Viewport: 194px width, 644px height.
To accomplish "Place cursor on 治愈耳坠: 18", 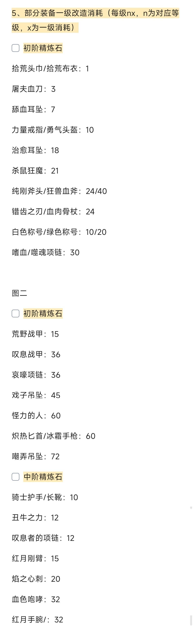I will tap(35, 150).
